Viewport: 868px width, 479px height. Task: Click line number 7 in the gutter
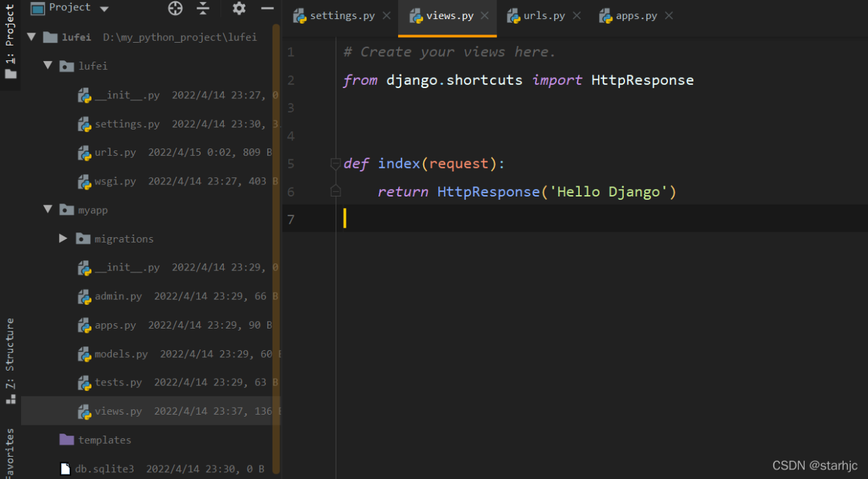[x=291, y=220]
